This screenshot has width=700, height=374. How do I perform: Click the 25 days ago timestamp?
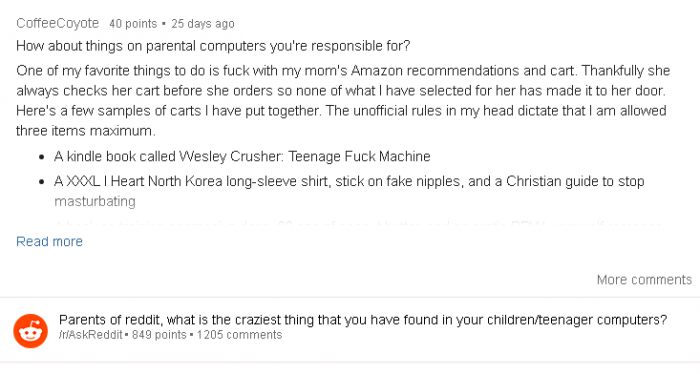coord(203,24)
